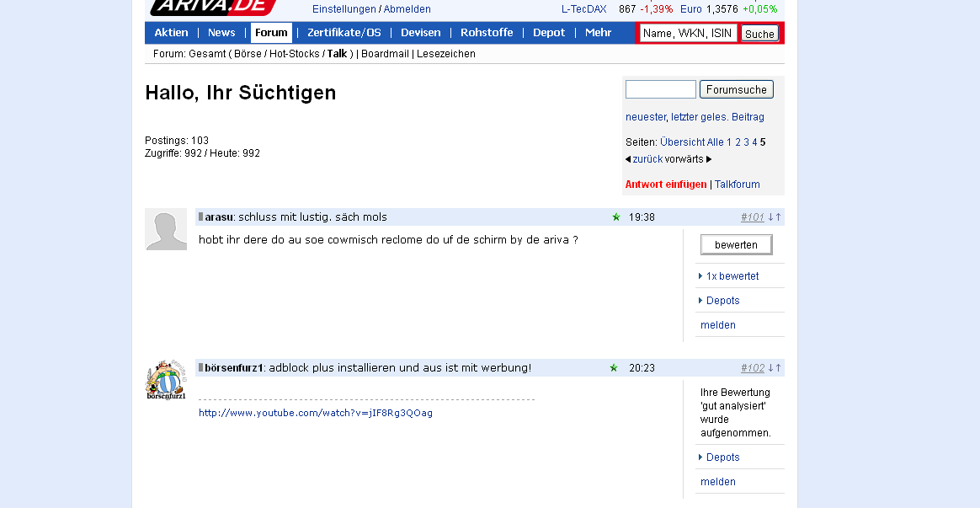Click the down arrow next to #101

pos(770,217)
